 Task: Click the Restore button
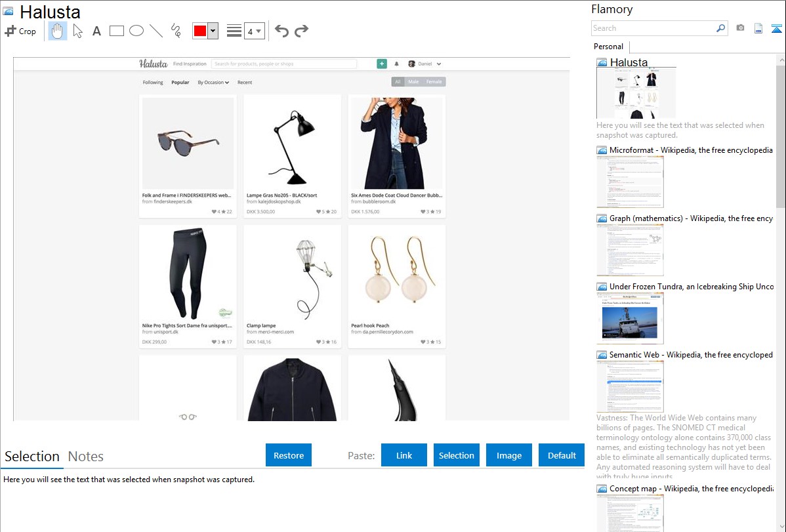click(x=289, y=455)
